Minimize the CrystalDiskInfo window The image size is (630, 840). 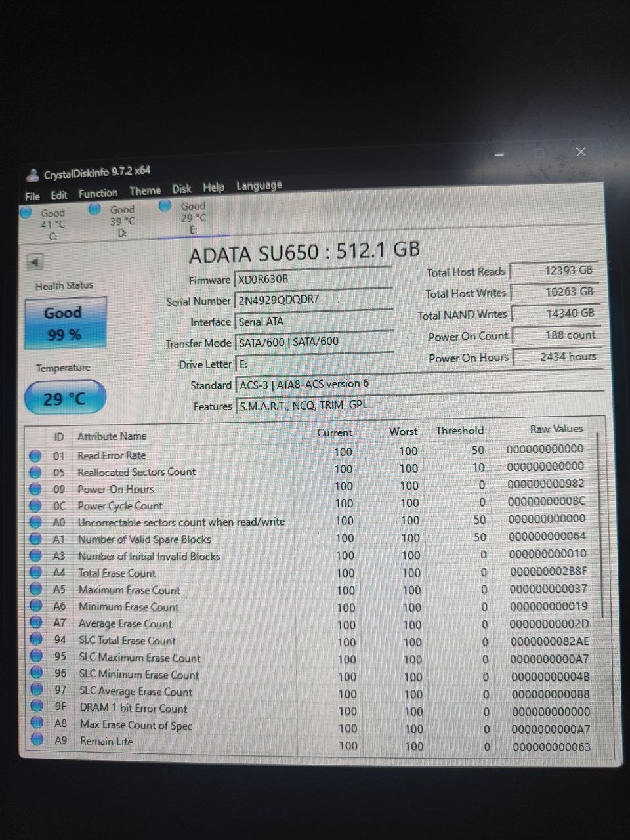[499, 154]
